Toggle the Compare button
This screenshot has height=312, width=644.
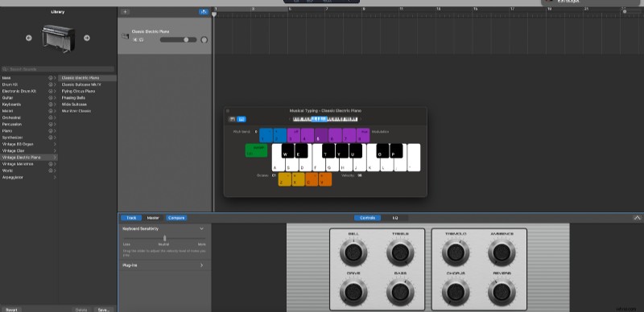coord(176,218)
